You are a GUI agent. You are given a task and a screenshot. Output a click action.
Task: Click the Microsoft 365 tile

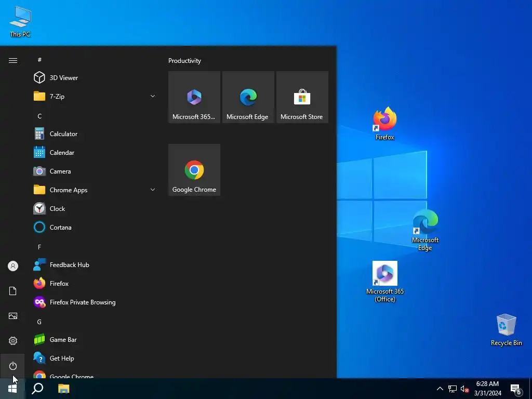[194, 97]
